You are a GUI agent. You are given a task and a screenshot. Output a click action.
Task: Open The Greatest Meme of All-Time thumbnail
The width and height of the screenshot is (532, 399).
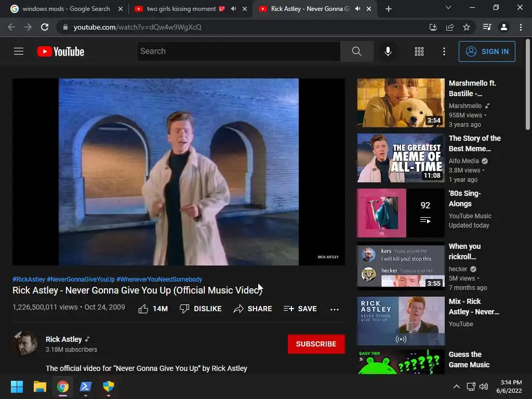coord(401,158)
